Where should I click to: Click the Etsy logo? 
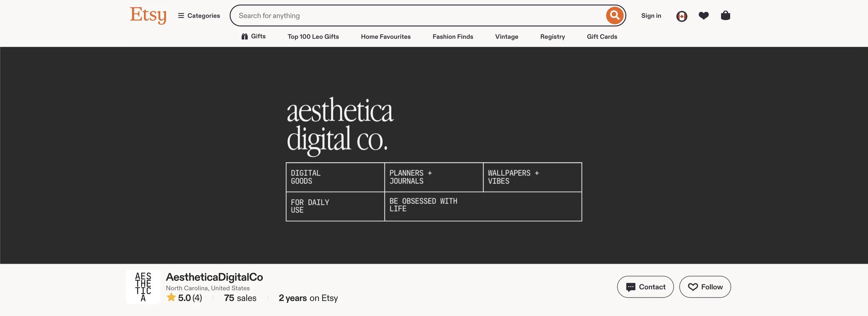148,15
